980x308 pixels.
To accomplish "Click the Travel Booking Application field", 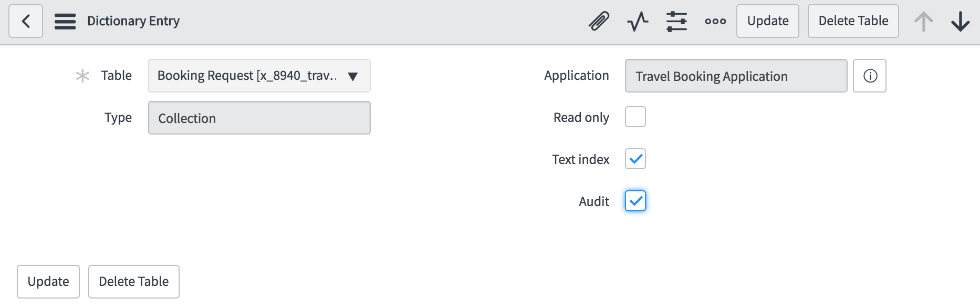I will (x=736, y=76).
